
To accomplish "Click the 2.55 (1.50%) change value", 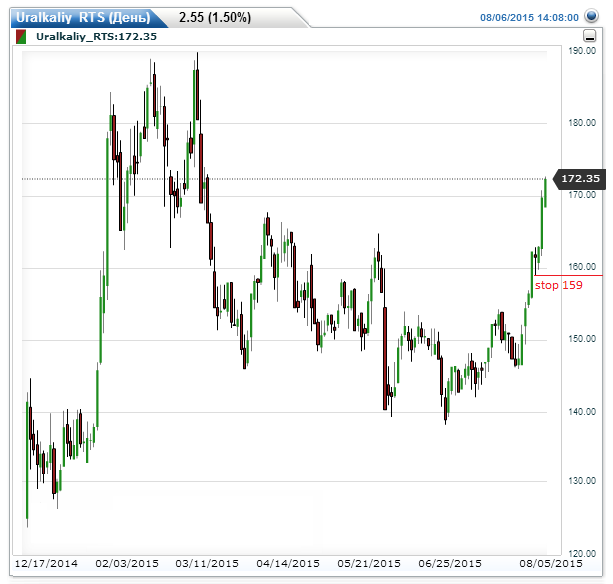I will pos(215,17).
